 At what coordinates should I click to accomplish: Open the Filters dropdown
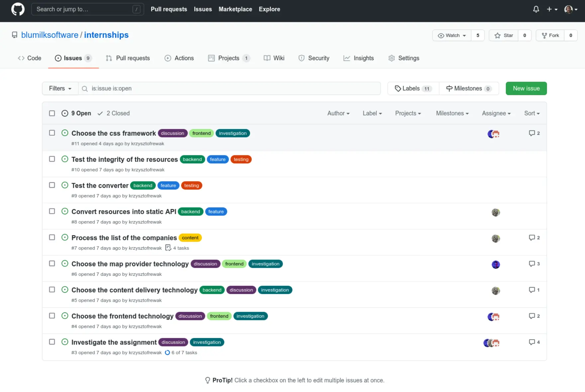(60, 89)
